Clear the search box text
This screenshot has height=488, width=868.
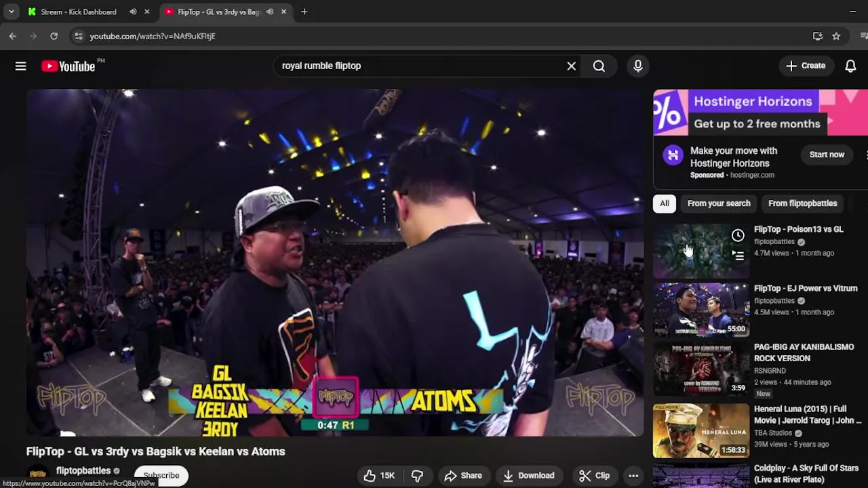click(571, 66)
